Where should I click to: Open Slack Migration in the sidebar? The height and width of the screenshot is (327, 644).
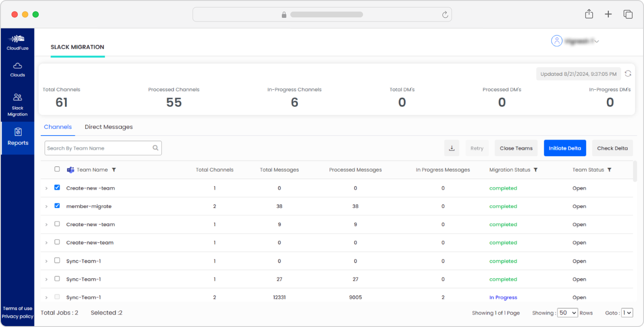[x=17, y=105]
